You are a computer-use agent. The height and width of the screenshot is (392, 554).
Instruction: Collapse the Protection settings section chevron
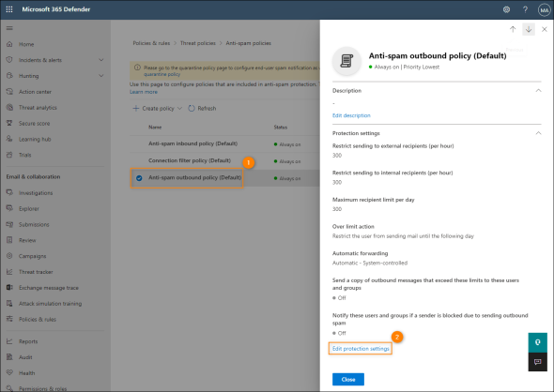point(538,133)
